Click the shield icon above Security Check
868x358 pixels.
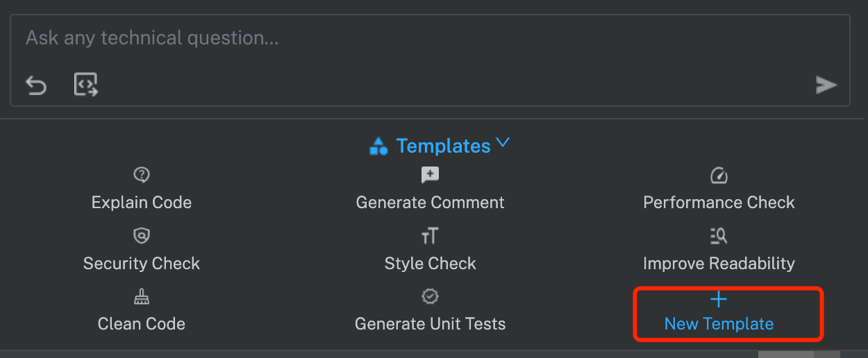coord(142,236)
